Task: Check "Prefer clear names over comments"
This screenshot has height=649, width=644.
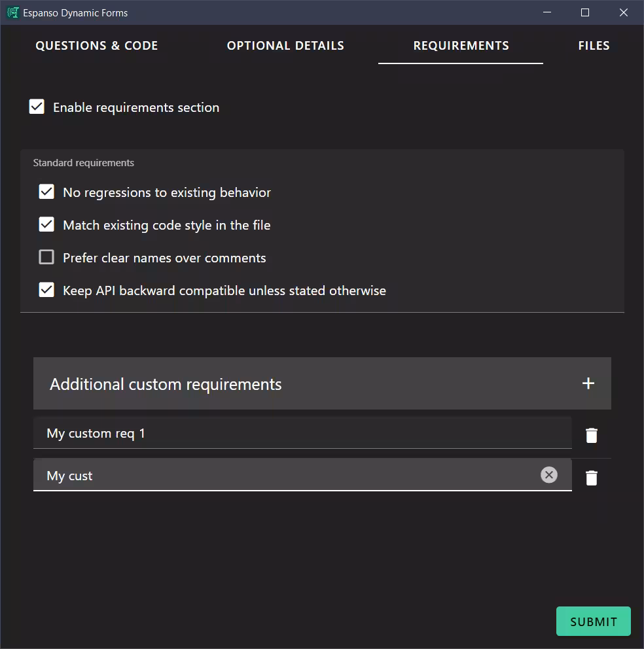Action: 46,257
